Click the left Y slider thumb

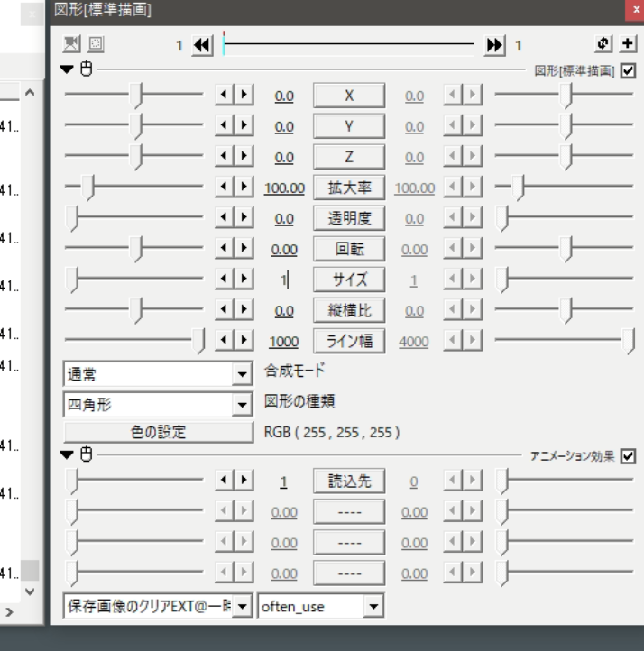pyautogui.click(x=136, y=126)
